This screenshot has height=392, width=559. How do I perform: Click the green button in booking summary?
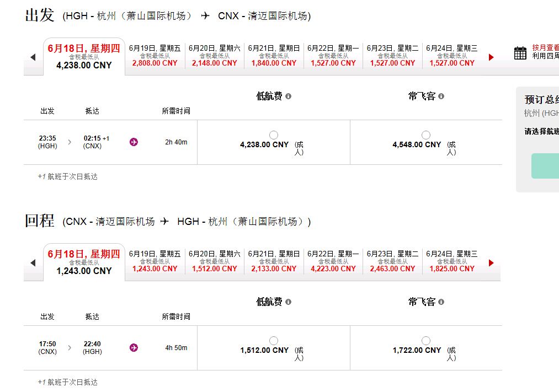(545, 166)
